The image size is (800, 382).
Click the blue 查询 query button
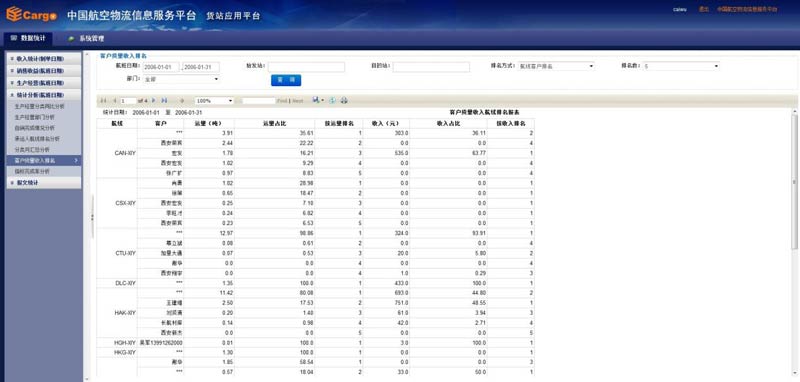point(286,80)
